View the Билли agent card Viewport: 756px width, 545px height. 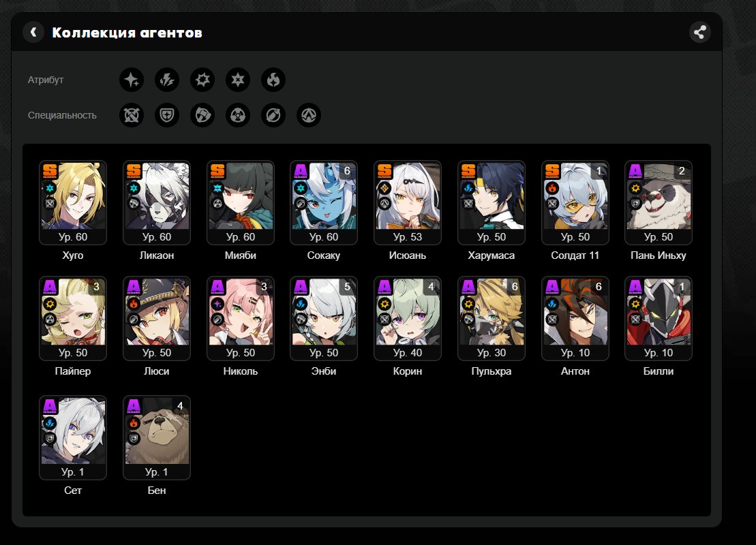point(658,318)
